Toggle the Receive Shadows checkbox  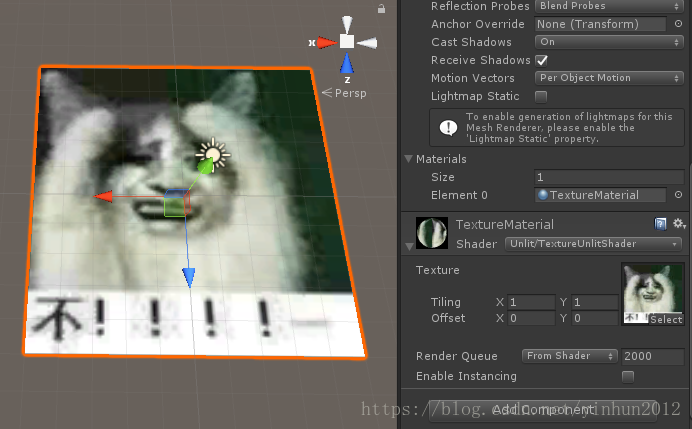[x=542, y=60]
